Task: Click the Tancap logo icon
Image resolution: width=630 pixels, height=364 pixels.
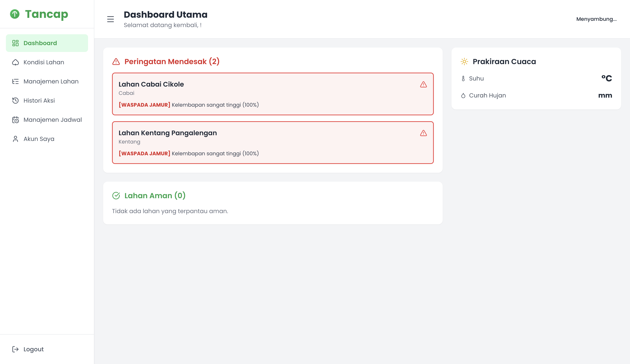Action: (15, 14)
